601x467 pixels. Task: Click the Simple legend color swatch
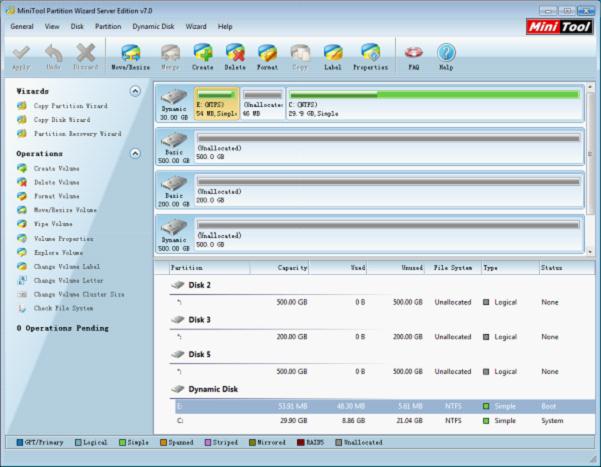[x=123, y=442]
